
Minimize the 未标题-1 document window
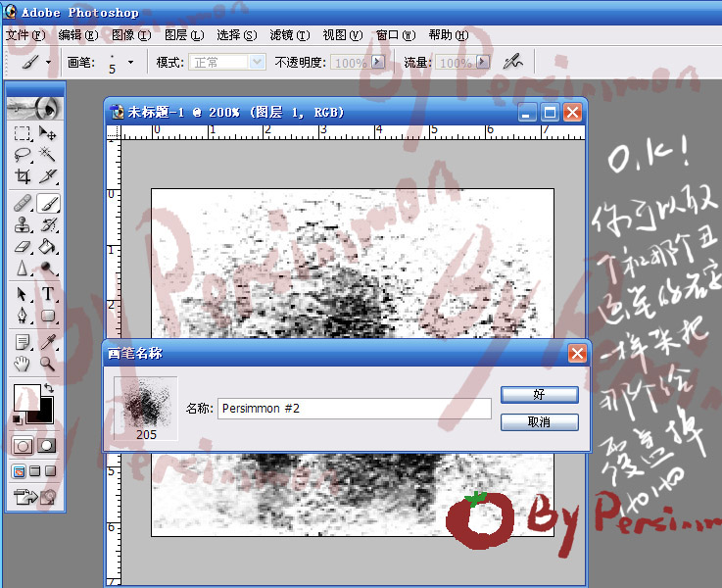click(527, 113)
